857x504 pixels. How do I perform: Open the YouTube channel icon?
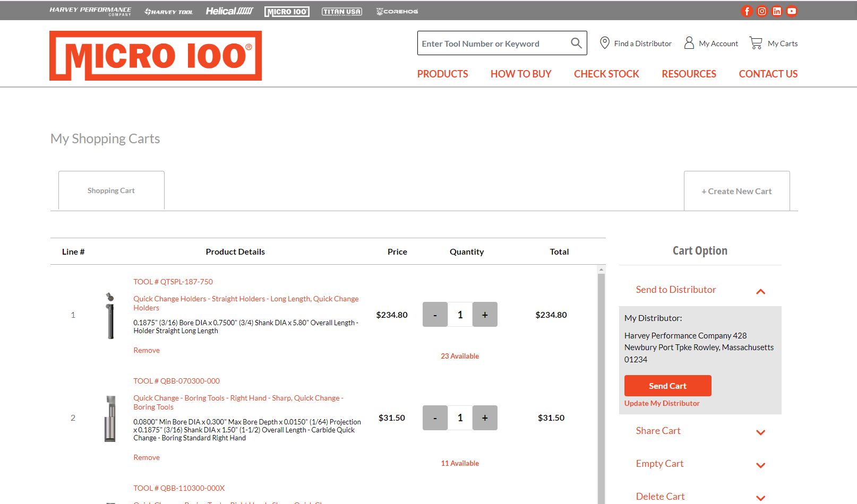click(x=792, y=11)
